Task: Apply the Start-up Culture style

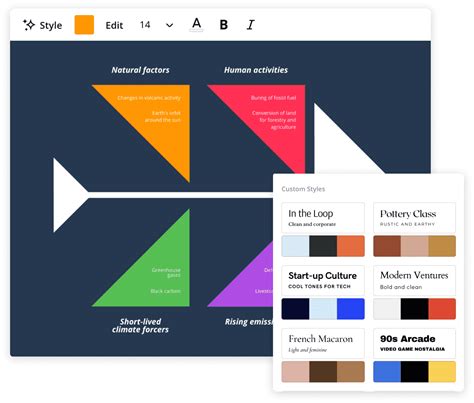Action: [323, 280]
